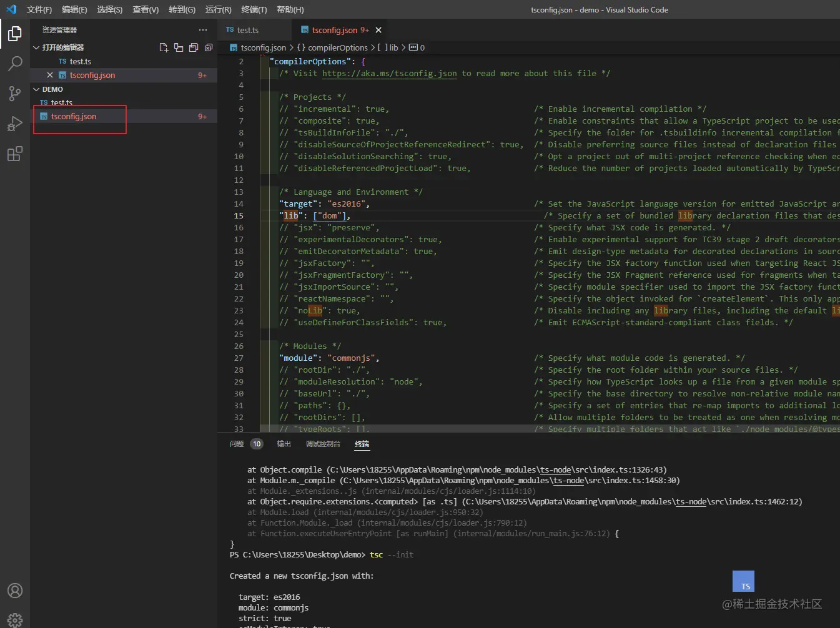Open the 转到(G) menu
840x628 pixels.
click(x=182, y=9)
